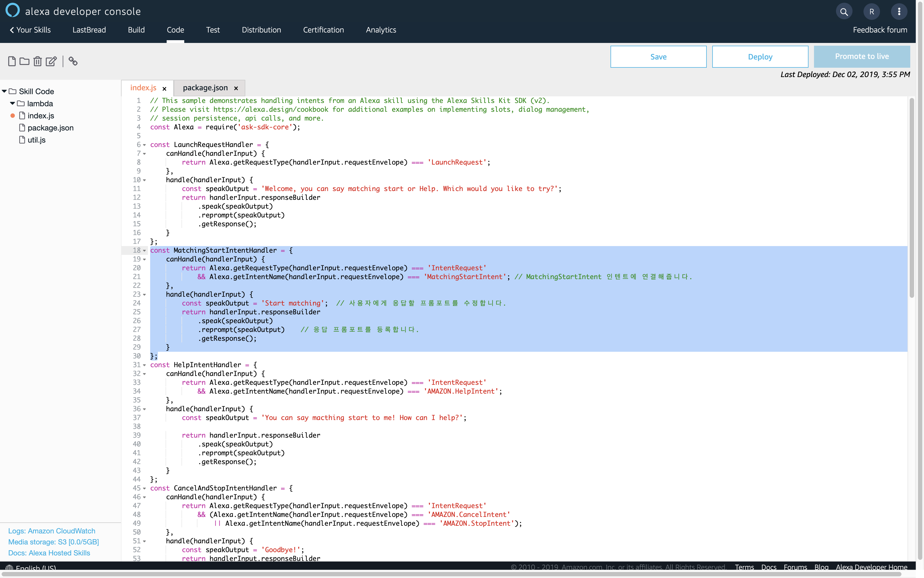Click 'Goodbye!' string on line 52
Screen dimensions: 924x578
pyautogui.click(x=281, y=550)
